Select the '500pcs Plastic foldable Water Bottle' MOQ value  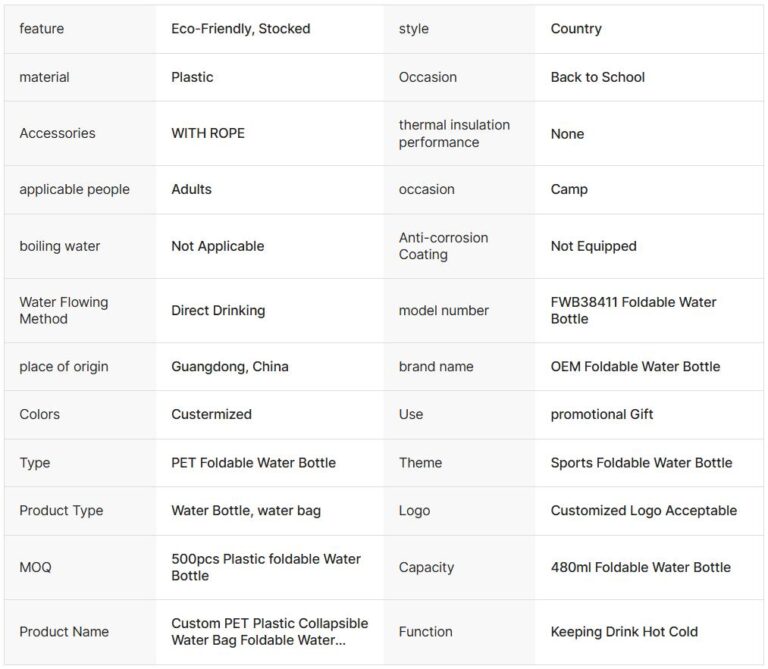[x=265, y=567]
